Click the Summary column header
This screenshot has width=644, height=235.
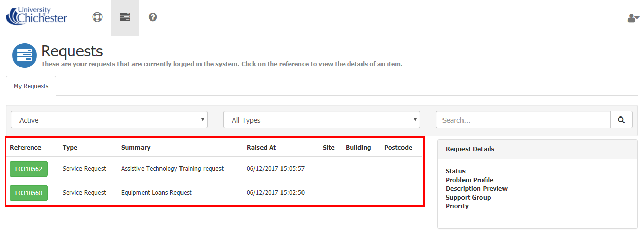tap(135, 147)
